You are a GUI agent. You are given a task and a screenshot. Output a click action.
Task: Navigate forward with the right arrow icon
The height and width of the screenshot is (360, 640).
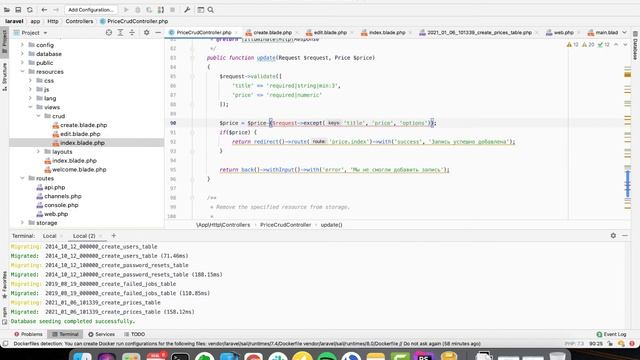(56, 10)
